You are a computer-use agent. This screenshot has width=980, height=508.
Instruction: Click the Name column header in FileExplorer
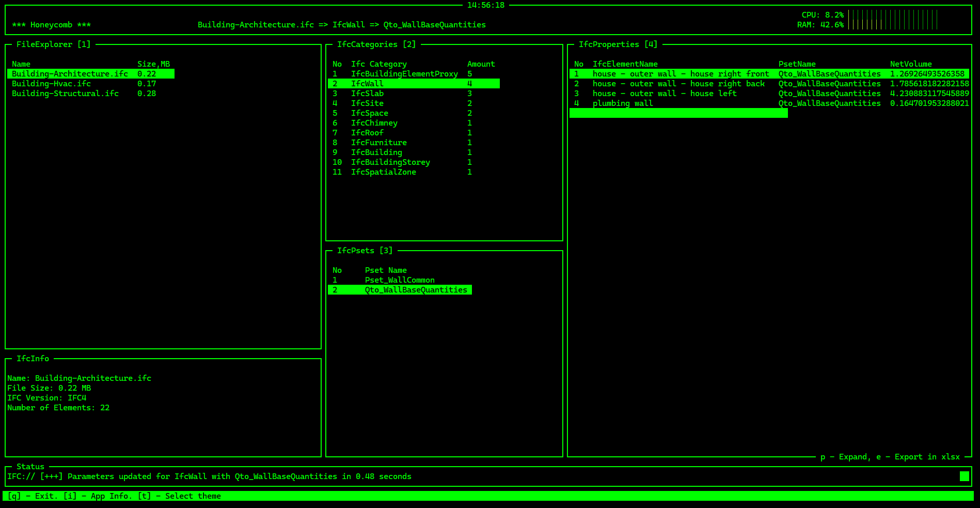point(21,64)
